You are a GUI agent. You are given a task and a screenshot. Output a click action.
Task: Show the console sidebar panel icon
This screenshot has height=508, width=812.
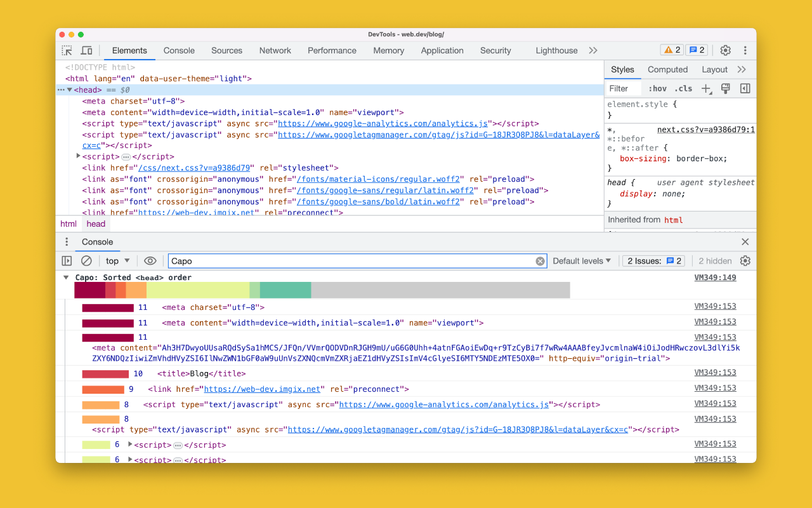(x=67, y=261)
